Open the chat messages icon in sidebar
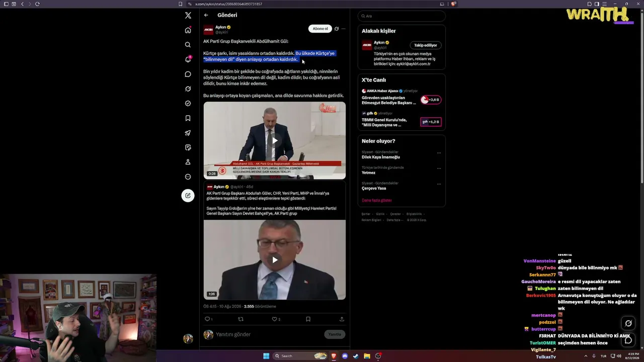 coord(188,74)
